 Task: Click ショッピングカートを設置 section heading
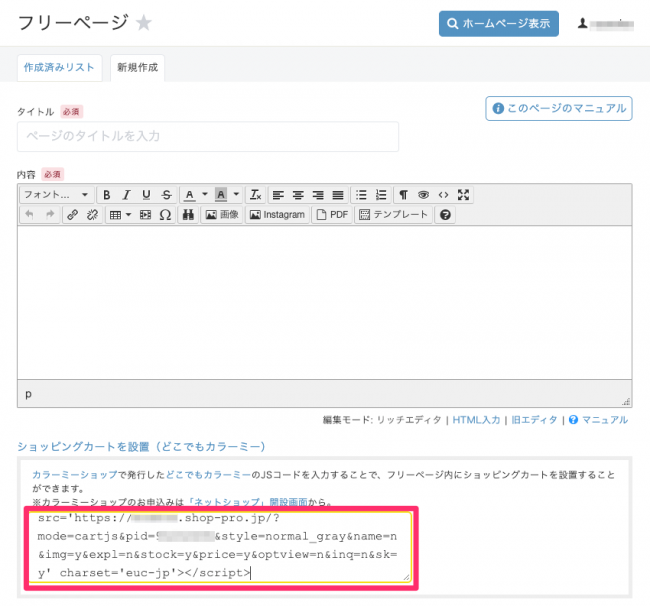(141, 447)
